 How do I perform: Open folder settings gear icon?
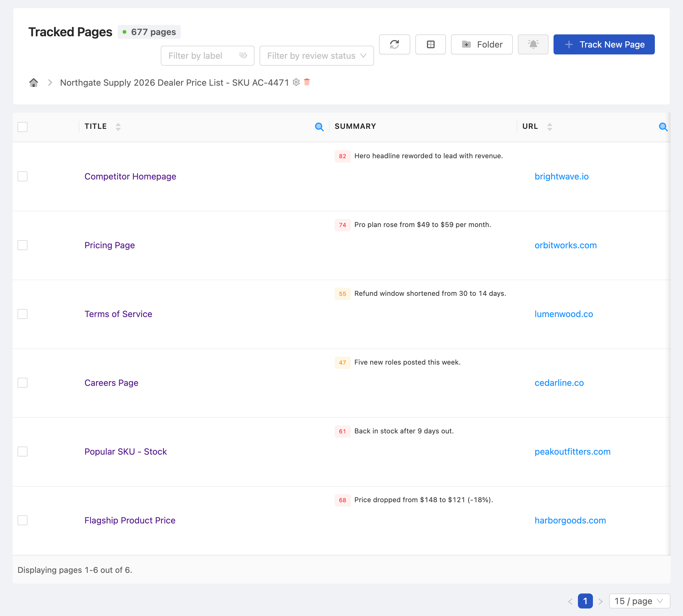[x=296, y=82]
